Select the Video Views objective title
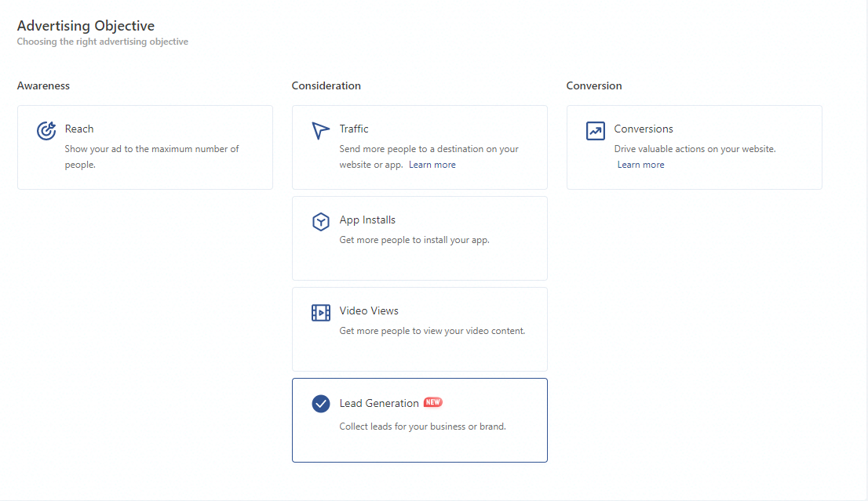Viewport: 868px width, 501px height. pos(369,310)
